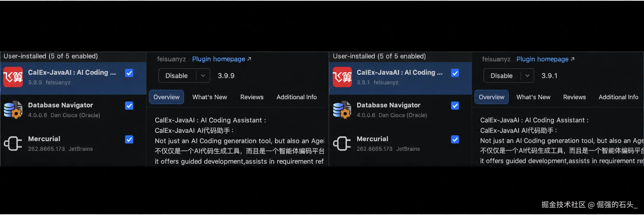
Task: Open the Reviews tab under version 3.9.9
Action: coord(252,97)
